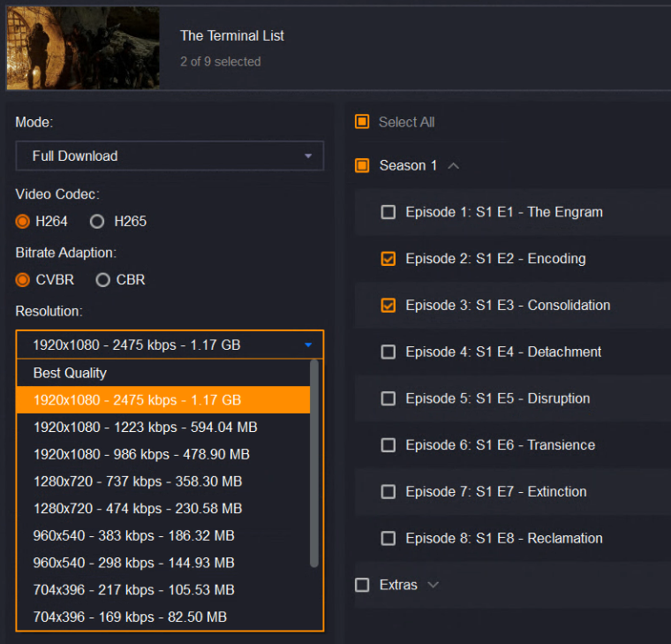Choose 704x396 169 kbps 82.50 MB option
This screenshot has width=671, height=644.
coord(130,617)
